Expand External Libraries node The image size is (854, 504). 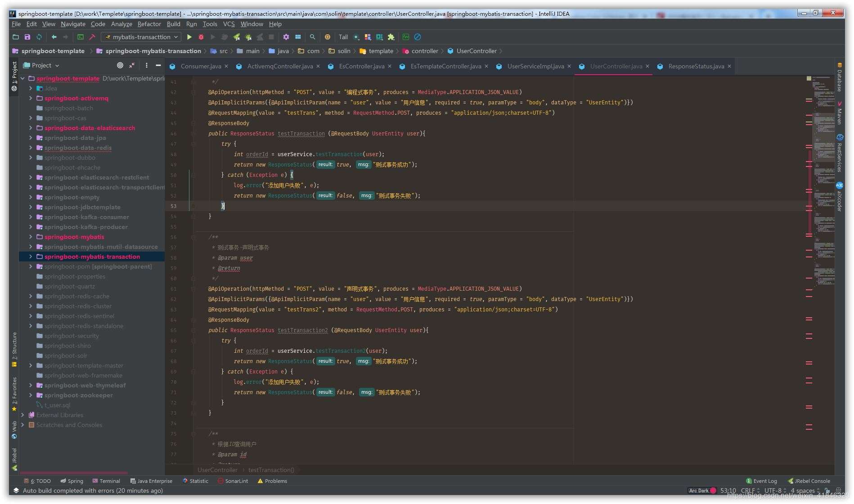(x=22, y=415)
